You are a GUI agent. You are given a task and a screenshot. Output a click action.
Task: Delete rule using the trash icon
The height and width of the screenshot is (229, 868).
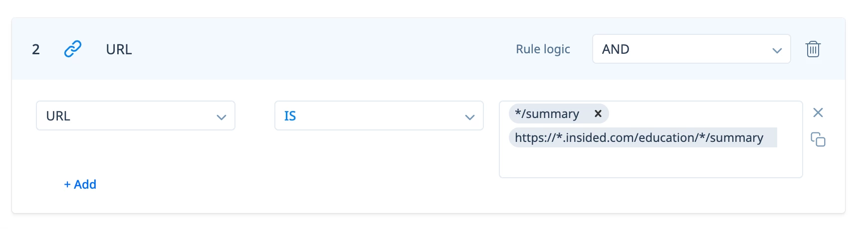[813, 49]
